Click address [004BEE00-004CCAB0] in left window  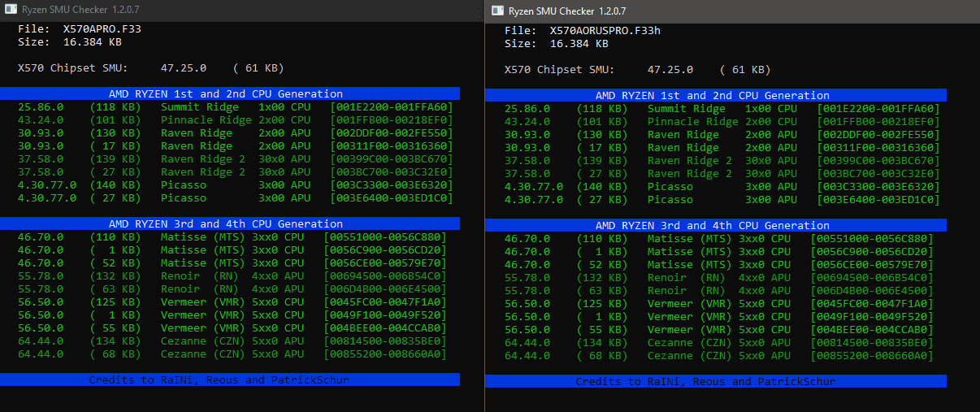[x=385, y=328]
